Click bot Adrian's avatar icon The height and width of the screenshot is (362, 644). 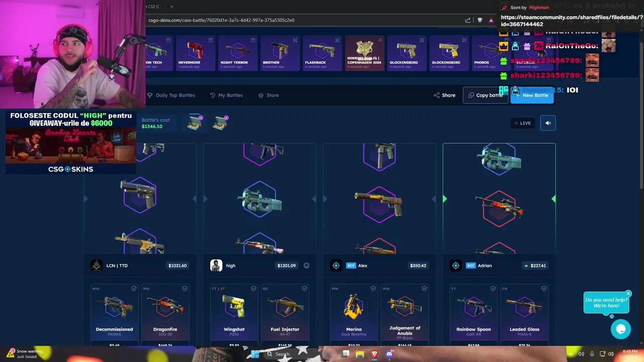456,265
